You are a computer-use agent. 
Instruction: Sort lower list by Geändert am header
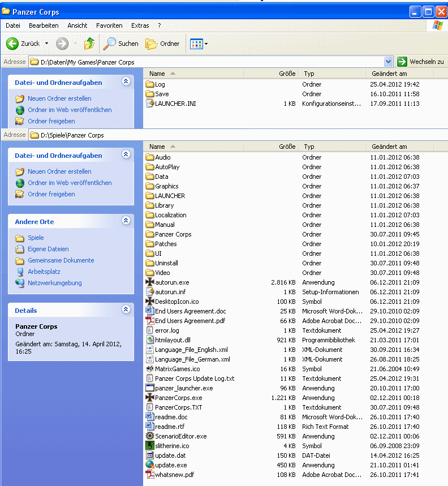[400, 147]
